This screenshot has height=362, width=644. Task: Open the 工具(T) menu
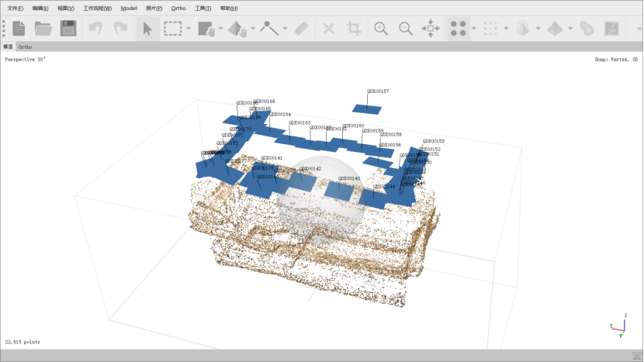[x=203, y=9]
